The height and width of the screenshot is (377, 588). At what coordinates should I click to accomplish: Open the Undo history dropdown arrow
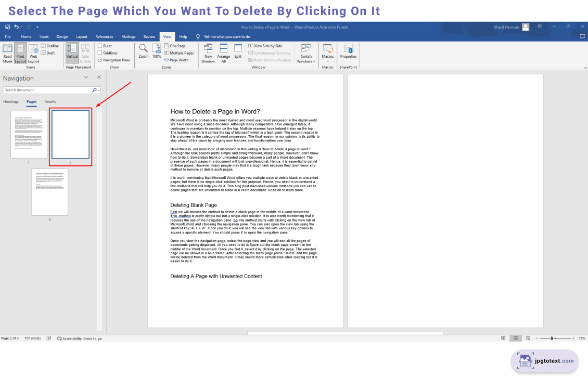[x=21, y=27]
